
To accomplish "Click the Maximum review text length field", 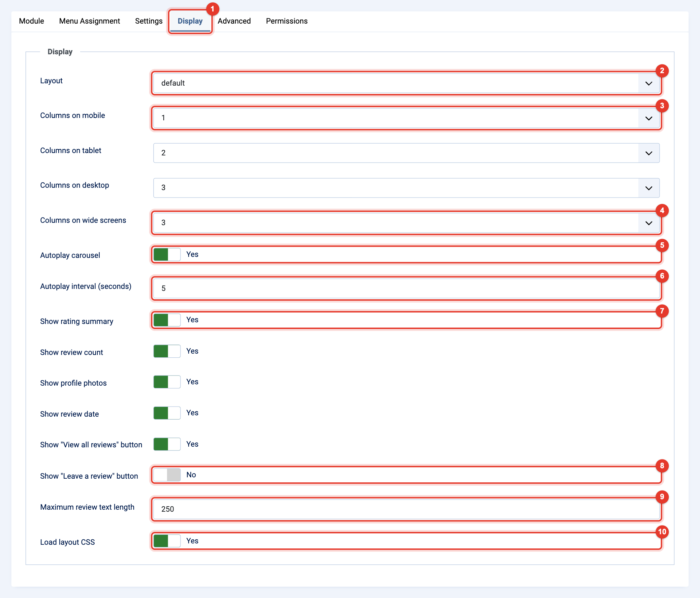I will pos(406,509).
